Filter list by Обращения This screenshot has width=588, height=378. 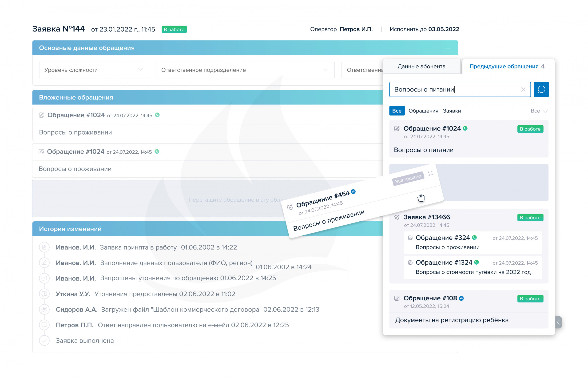coord(423,111)
